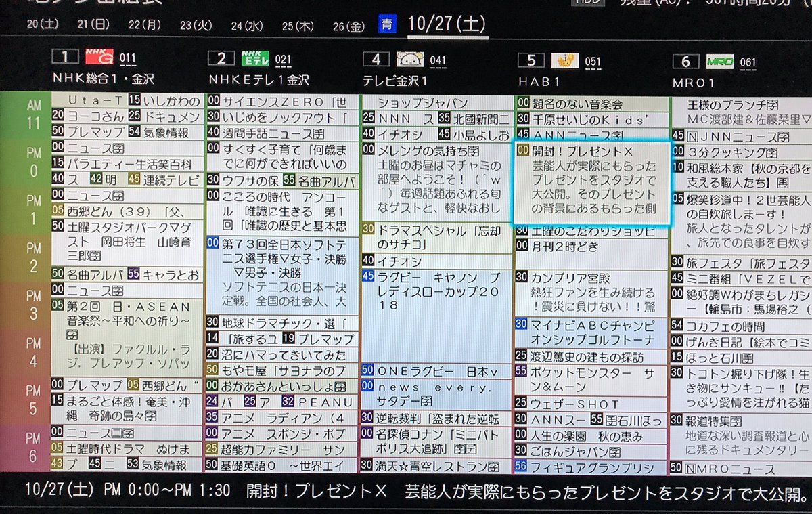Jump to the AM 11 time row
The image size is (812, 514).
pyautogui.click(x=34, y=113)
